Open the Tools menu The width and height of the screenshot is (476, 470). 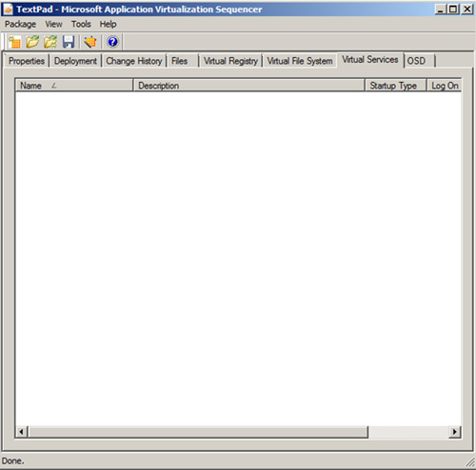point(81,24)
